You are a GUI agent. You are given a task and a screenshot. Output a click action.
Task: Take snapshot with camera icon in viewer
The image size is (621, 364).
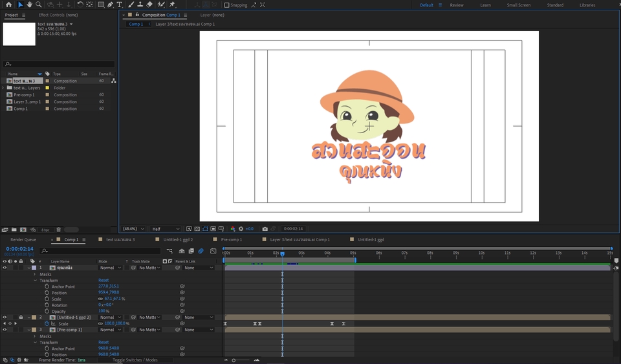click(265, 229)
